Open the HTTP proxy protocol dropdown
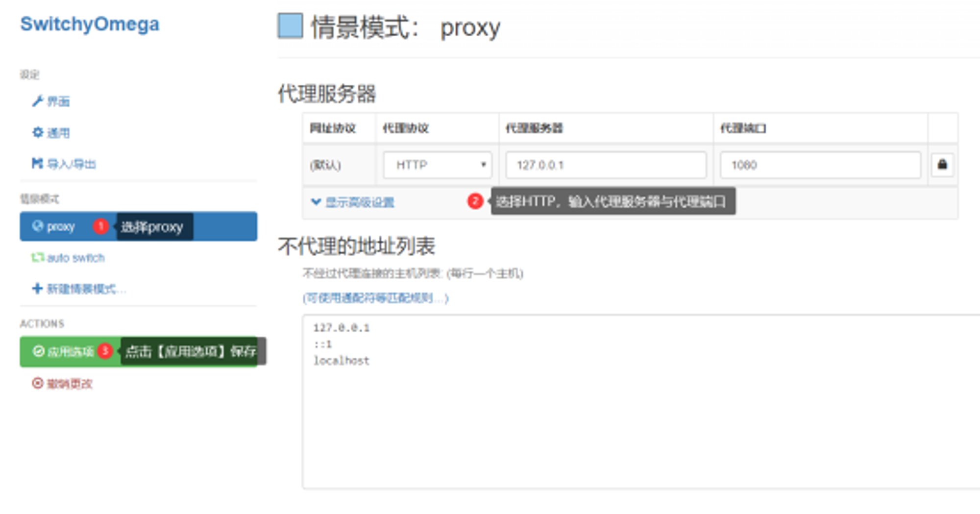 pos(437,165)
